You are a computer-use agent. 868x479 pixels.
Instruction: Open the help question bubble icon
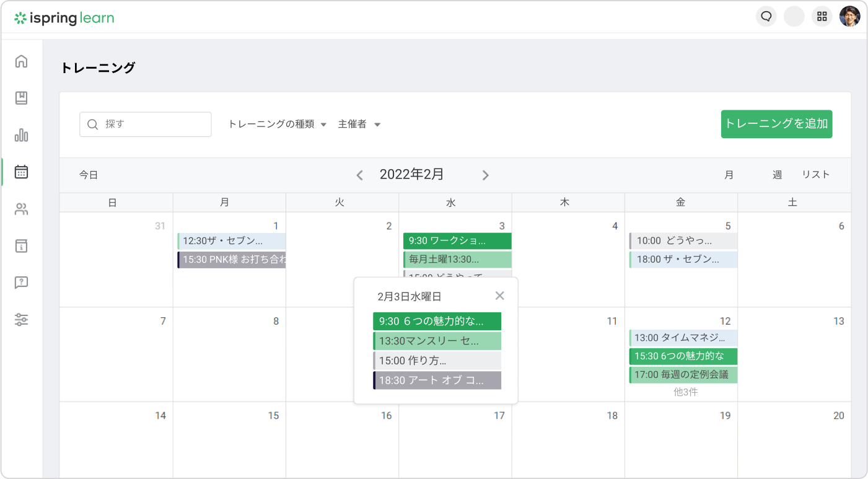click(x=22, y=283)
